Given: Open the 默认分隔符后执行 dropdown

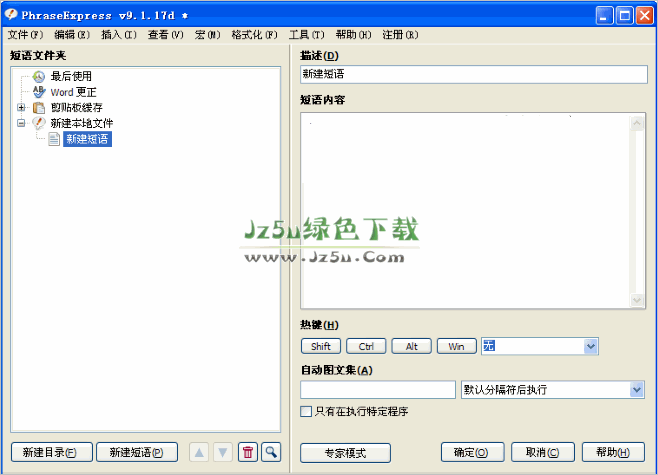Looking at the screenshot, I should 637,390.
